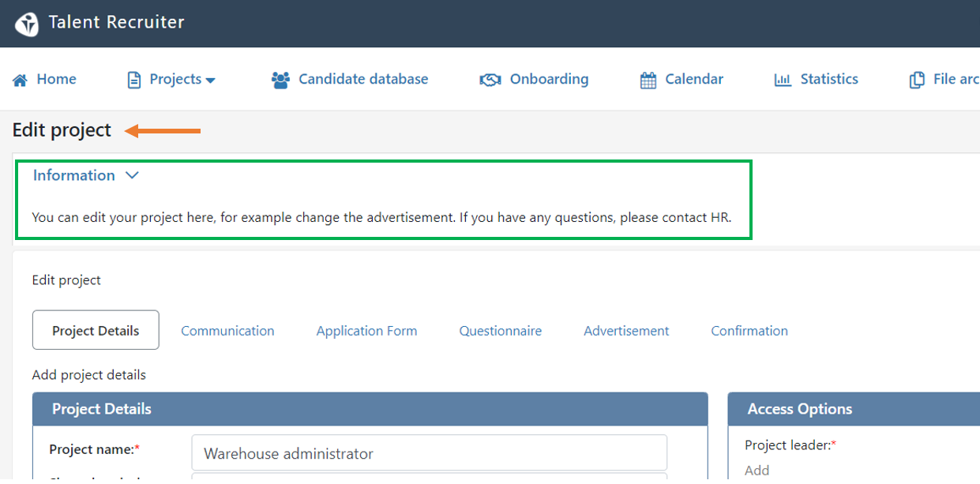The image size is (980, 484).
Task: Click the Project name input field
Action: pos(430,453)
